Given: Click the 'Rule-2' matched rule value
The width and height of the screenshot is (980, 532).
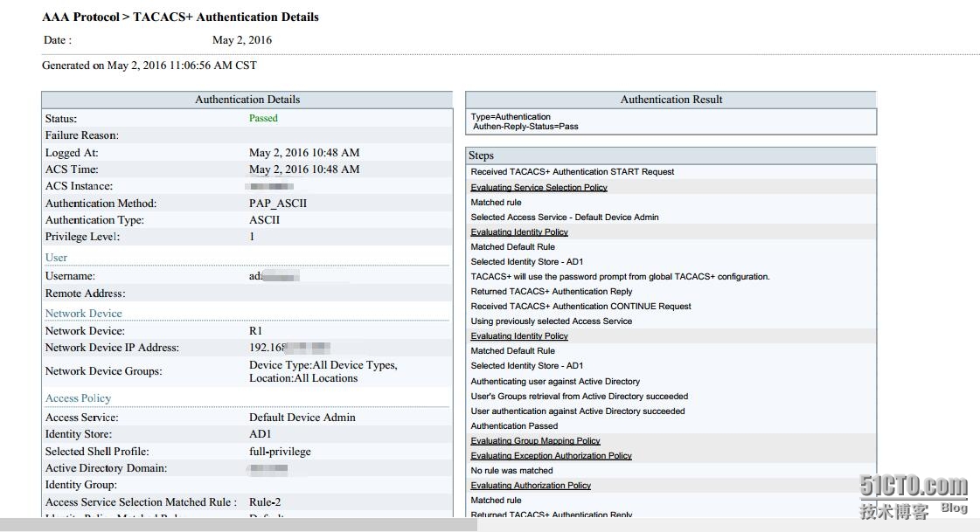Looking at the screenshot, I should tap(265, 502).
